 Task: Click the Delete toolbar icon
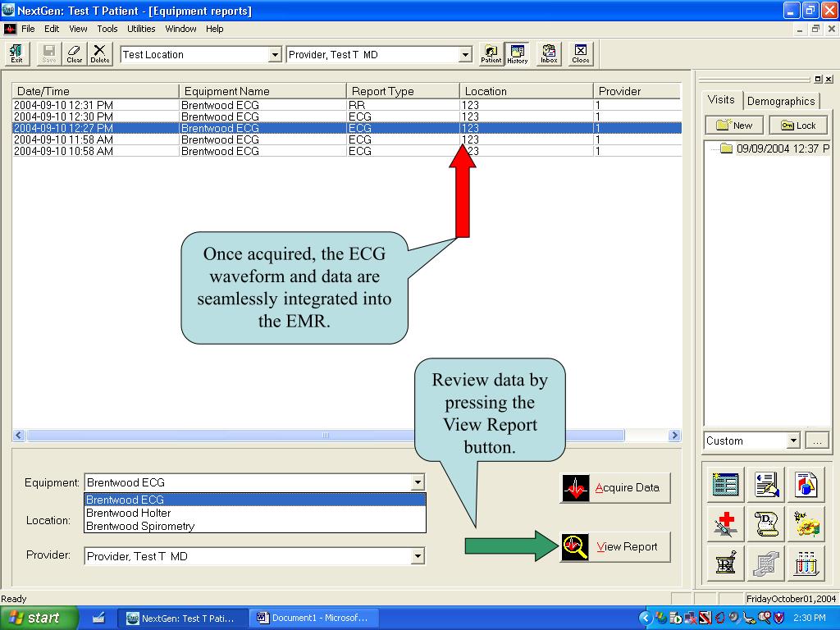click(99, 54)
